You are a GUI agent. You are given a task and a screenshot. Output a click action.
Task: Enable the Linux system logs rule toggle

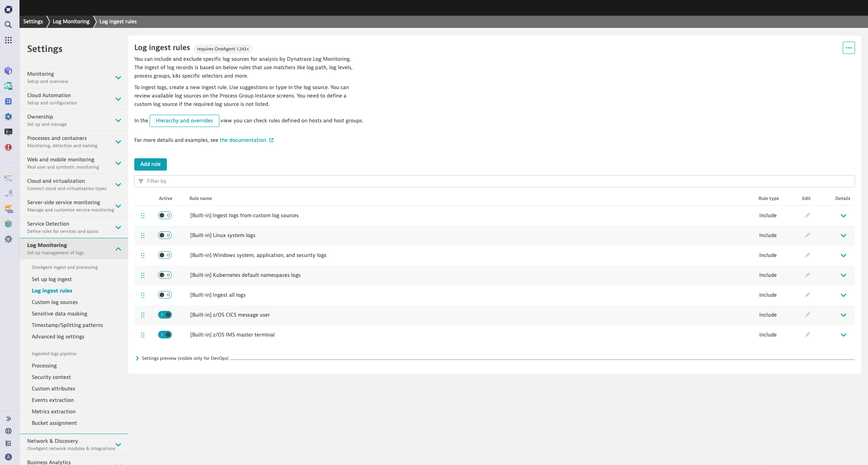165,235
